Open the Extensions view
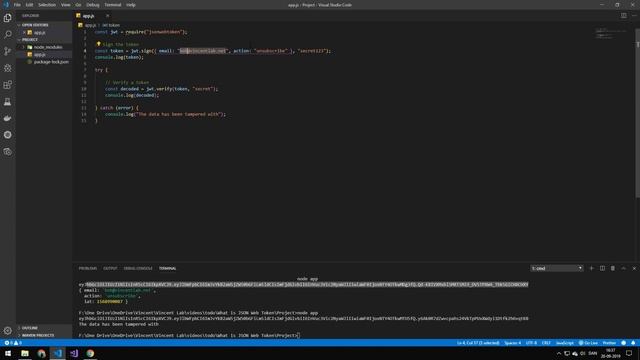Image resolution: width=640 pixels, height=360 pixels. [7, 84]
